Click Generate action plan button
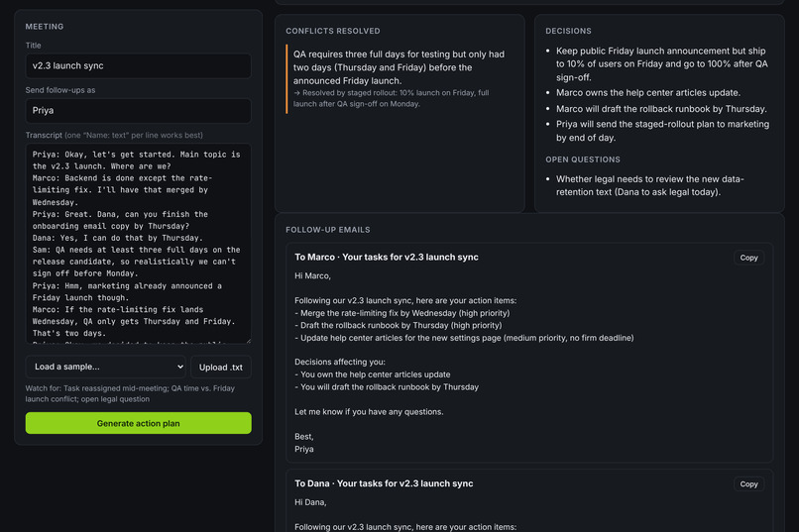The height and width of the screenshot is (532, 799). (x=138, y=423)
